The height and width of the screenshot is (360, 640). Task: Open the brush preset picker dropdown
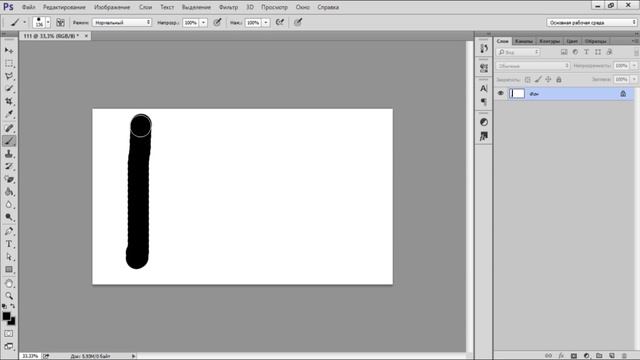pos(48,22)
